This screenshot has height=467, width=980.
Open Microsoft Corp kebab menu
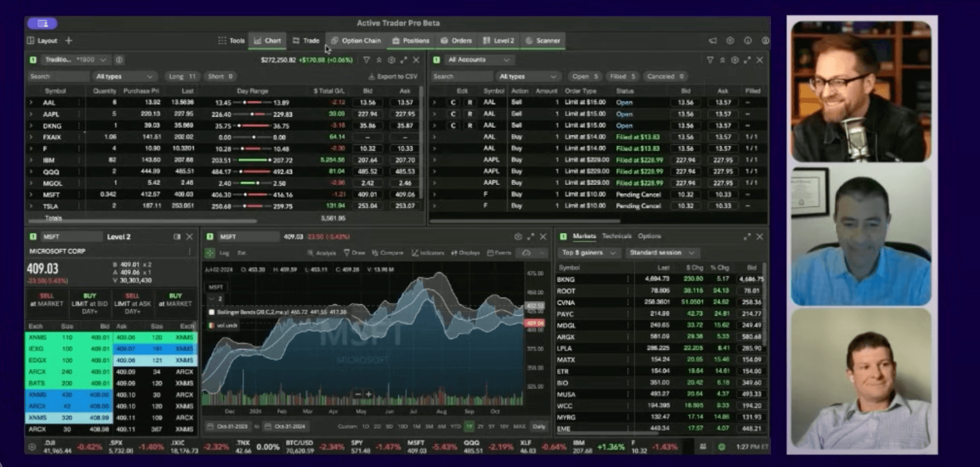click(189, 251)
